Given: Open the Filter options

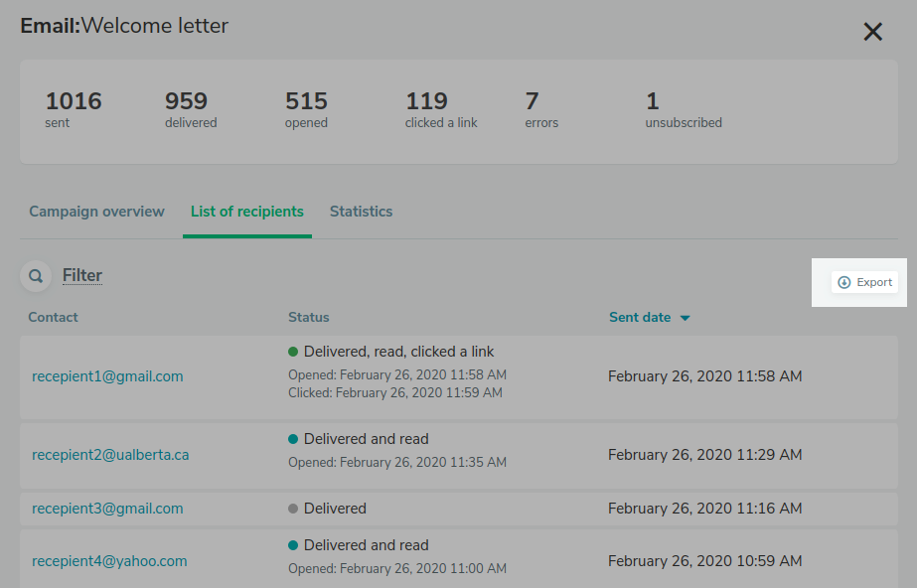Looking at the screenshot, I should (82, 275).
